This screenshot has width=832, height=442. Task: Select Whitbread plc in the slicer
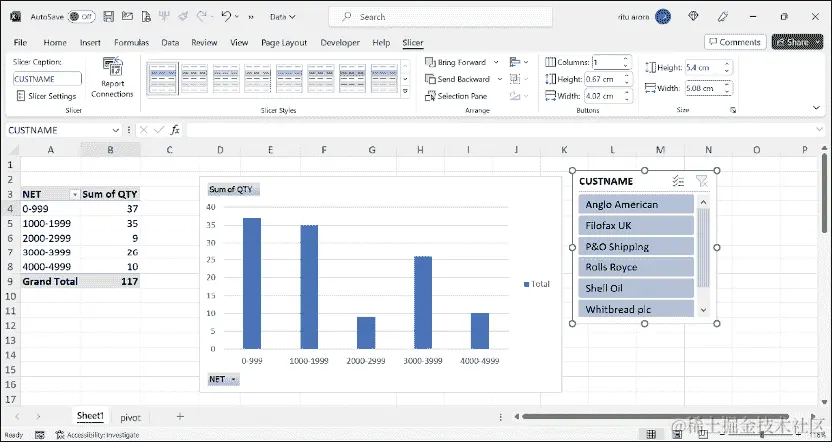pyautogui.click(x=636, y=309)
